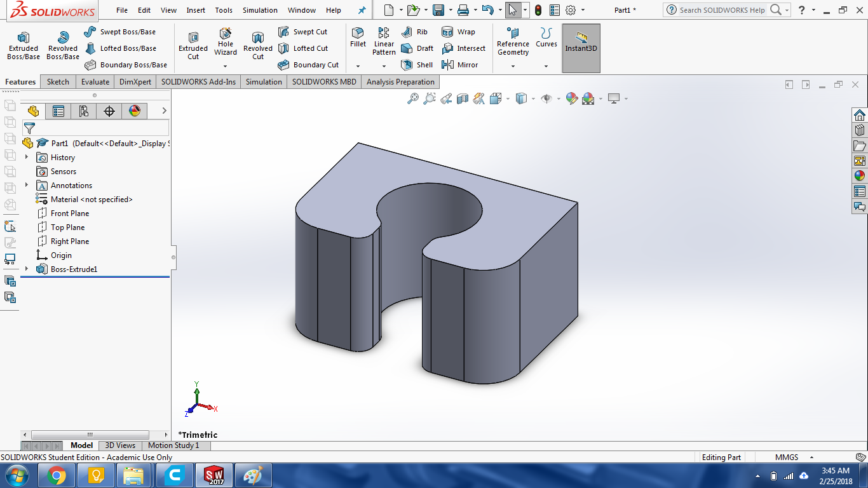This screenshot has height=488, width=868.
Task: Click the Save toolbar icon
Action: point(438,10)
